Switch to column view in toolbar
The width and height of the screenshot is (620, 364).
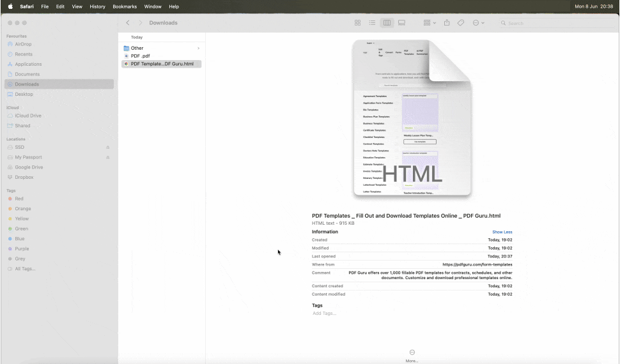[x=387, y=23]
